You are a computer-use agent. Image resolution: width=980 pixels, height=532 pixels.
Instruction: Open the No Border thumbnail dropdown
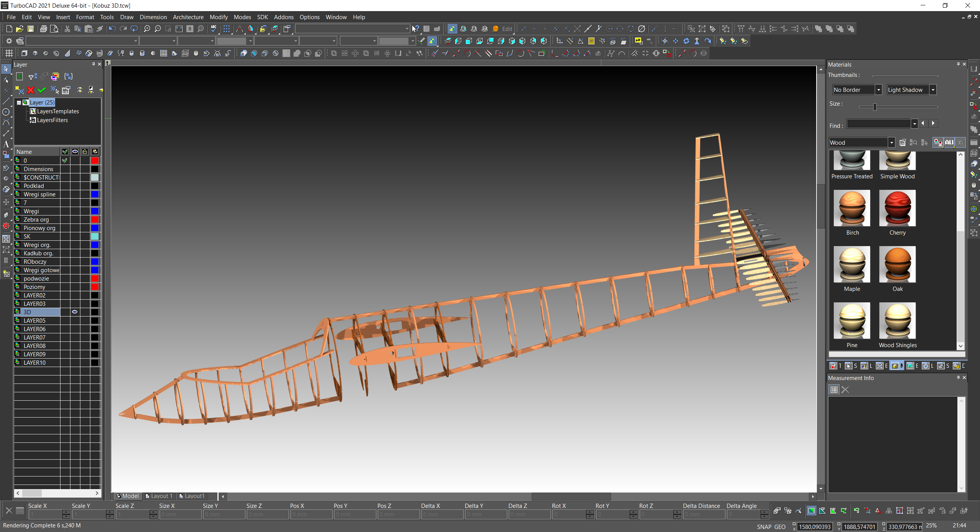(x=879, y=90)
